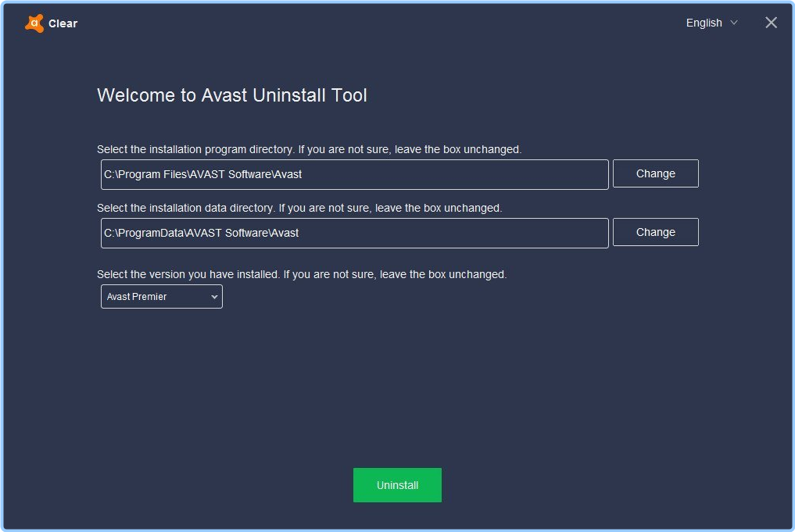This screenshot has width=795, height=532.
Task: Expand the Avast Premier version dropdown
Action: click(x=161, y=296)
